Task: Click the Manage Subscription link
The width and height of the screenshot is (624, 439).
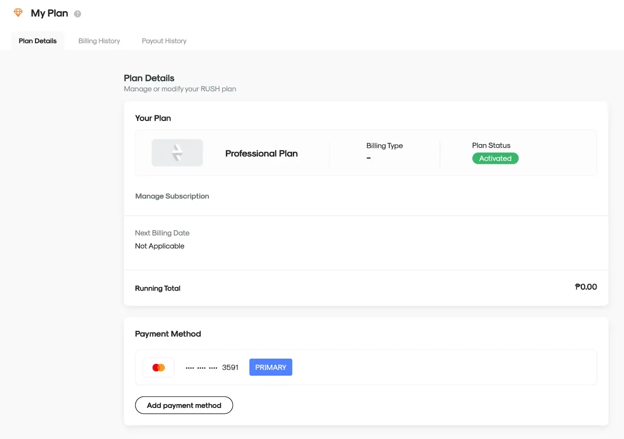Action: point(172,196)
